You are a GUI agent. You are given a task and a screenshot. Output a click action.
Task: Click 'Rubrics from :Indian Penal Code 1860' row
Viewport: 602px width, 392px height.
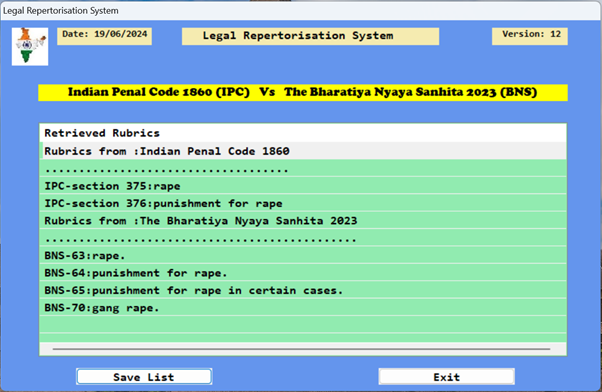pos(303,151)
